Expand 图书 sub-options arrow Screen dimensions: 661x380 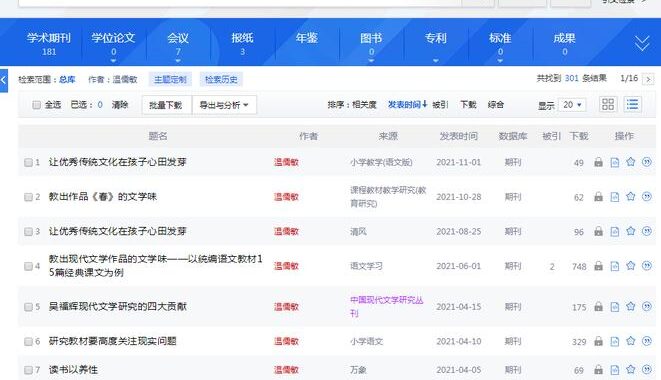click(371, 60)
